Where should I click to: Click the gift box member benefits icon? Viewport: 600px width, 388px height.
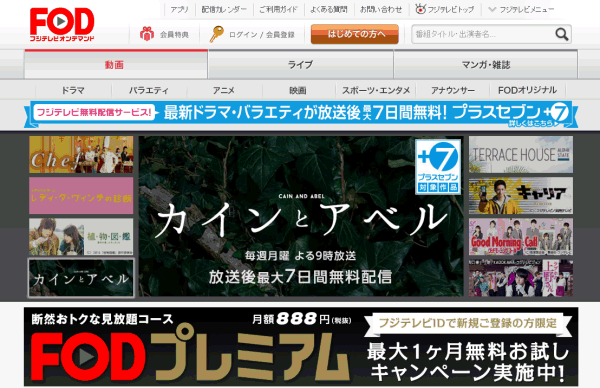[147, 34]
